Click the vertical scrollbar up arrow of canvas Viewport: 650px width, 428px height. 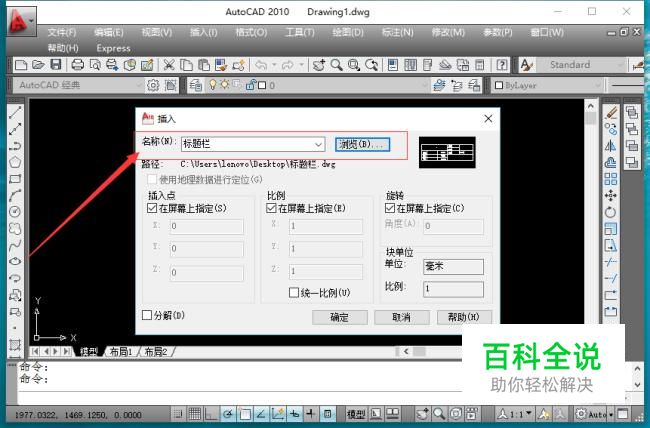pyautogui.click(x=591, y=106)
